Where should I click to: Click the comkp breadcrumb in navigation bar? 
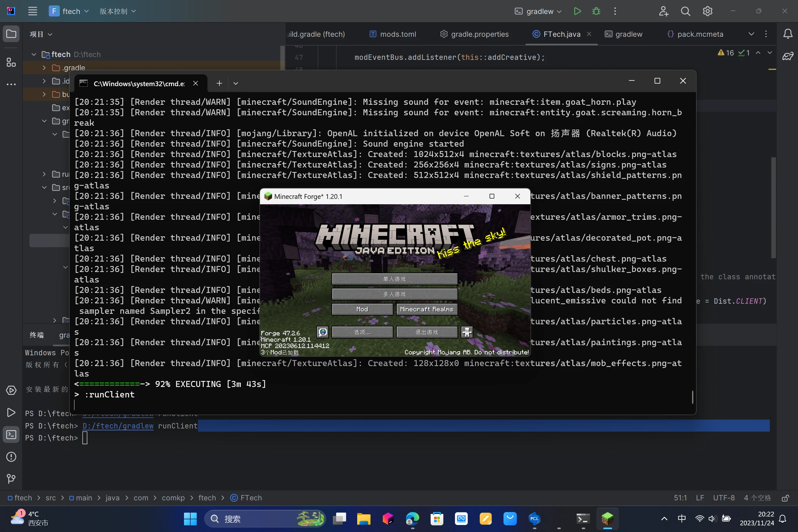tap(173, 498)
